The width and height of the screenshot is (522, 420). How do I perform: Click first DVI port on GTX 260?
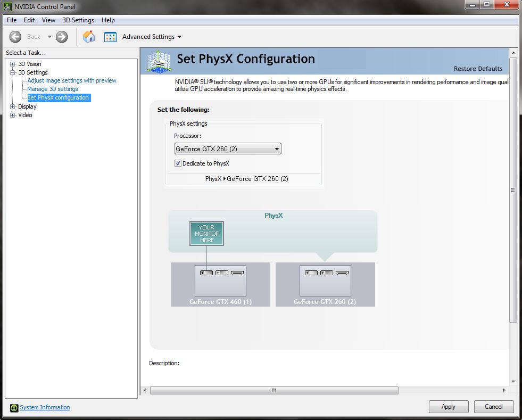311,273
